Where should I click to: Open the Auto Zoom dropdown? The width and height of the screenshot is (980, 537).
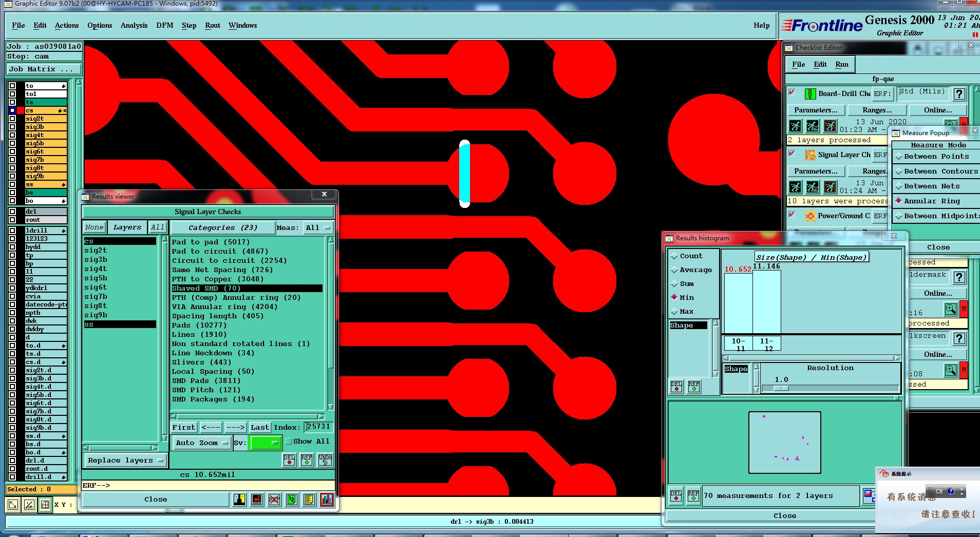click(201, 443)
